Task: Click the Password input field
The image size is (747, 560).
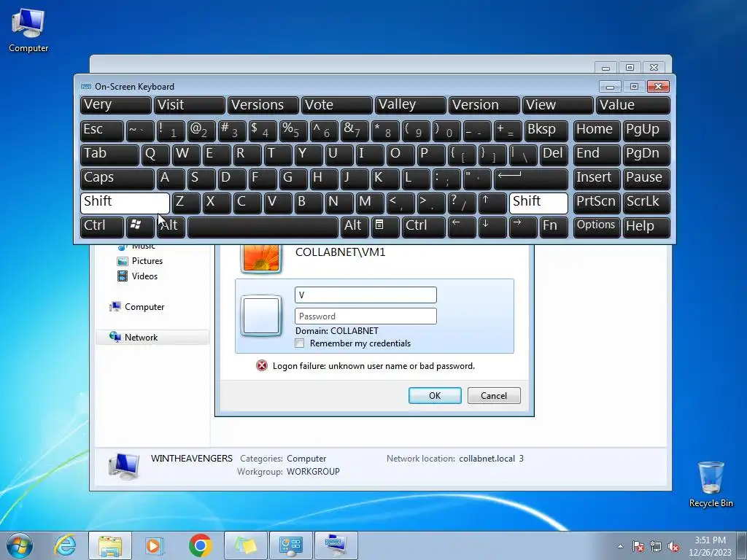Action: [x=365, y=316]
